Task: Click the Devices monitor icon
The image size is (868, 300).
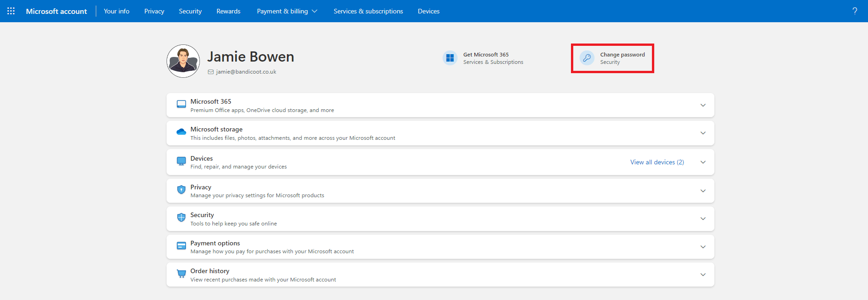Action: [x=181, y=161]
